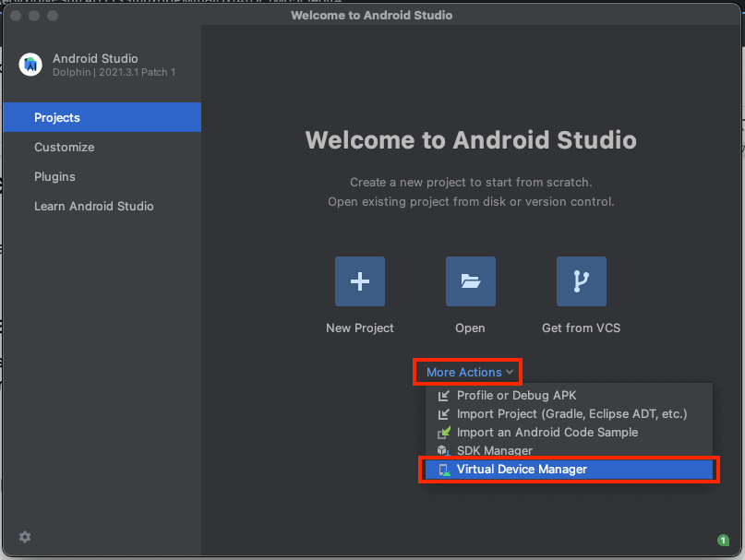Viewport: 745px width, 560px height.
Task: Expand the More Actions dropdown
Action: (x=467, y=372)
